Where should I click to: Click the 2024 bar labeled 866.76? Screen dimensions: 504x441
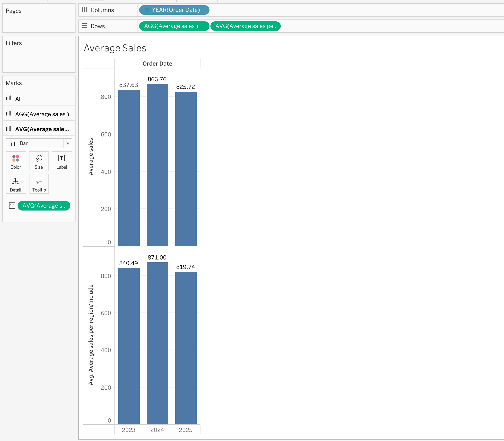[157, 165]
